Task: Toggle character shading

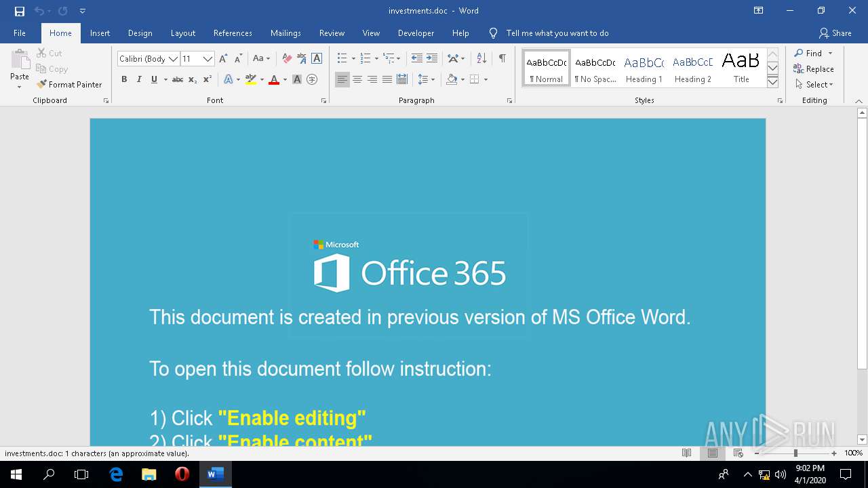Action: tap(297, 79)
